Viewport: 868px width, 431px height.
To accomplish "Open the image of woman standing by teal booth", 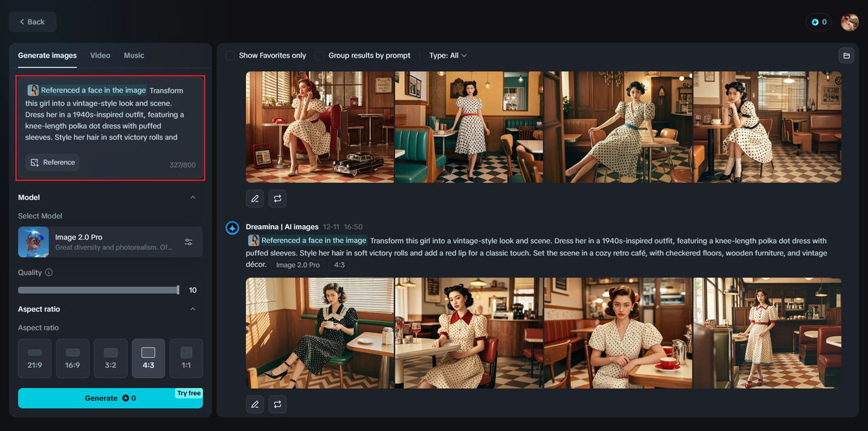I will [469, 127].
